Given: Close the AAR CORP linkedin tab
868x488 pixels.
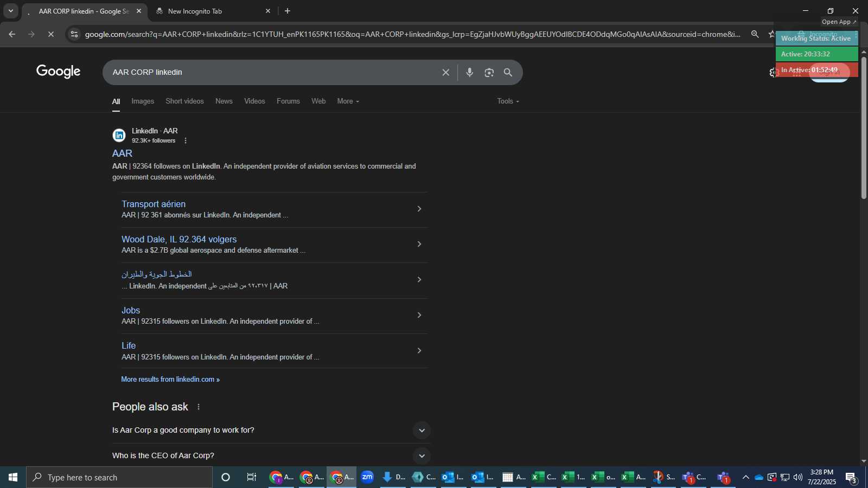Looking at the screenshot, I should pyautogui.click(x=139, y=11).
